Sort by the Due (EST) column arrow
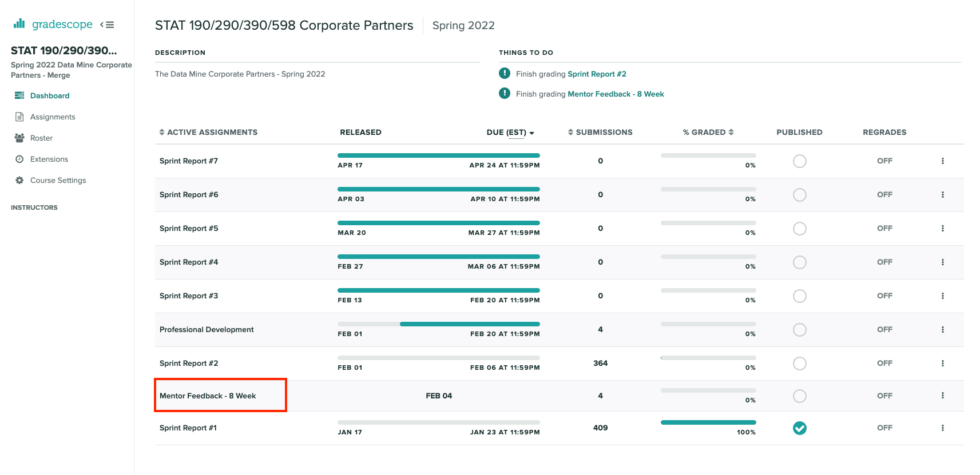 531,133
